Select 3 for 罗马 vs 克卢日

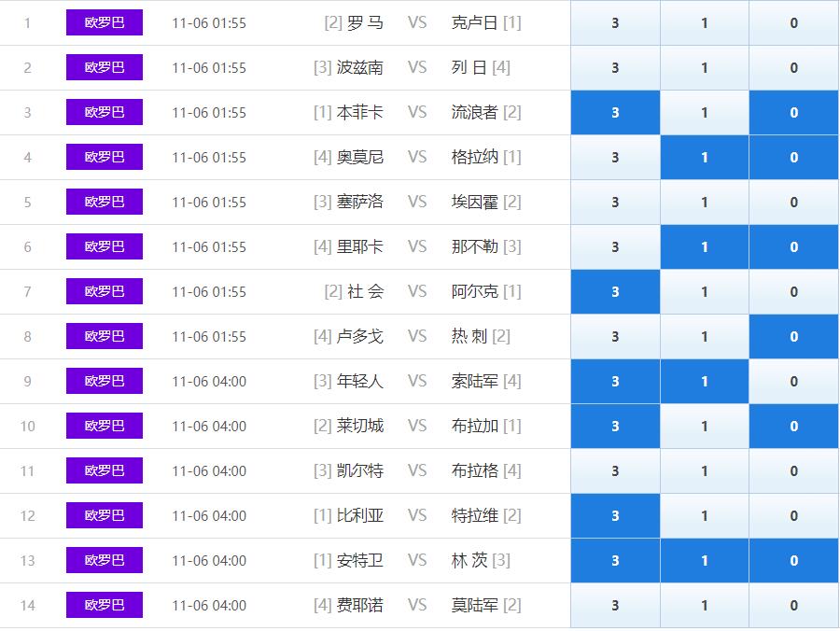pos(615,22)
